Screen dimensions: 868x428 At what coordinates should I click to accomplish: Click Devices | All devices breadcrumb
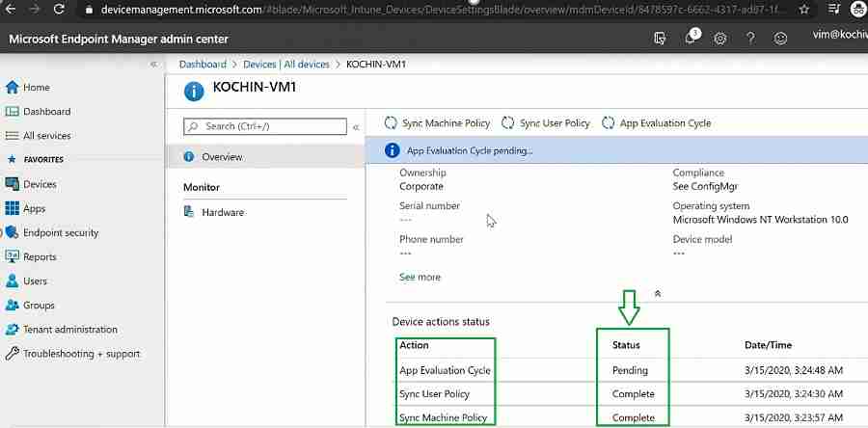point(286,65)
